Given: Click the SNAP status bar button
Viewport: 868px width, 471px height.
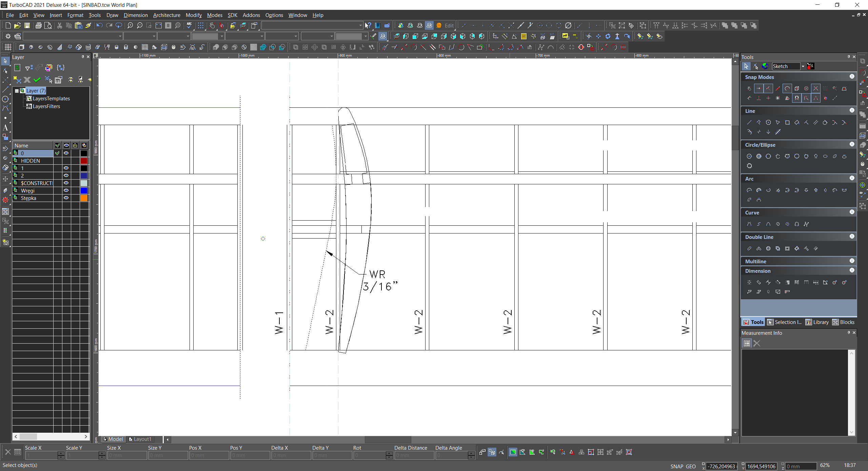Looking at the screenshot, I should pyautogui.click(x=676, y=466).
